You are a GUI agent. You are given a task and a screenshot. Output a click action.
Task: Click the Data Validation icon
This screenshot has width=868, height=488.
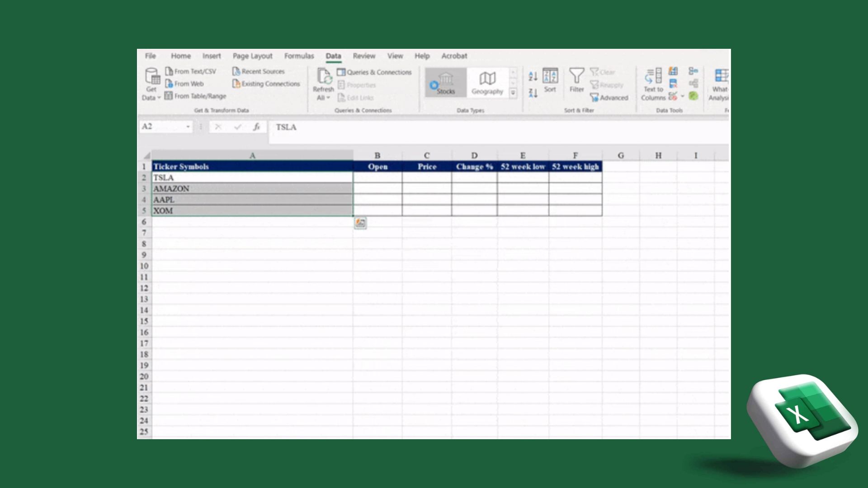click(673, 96)
